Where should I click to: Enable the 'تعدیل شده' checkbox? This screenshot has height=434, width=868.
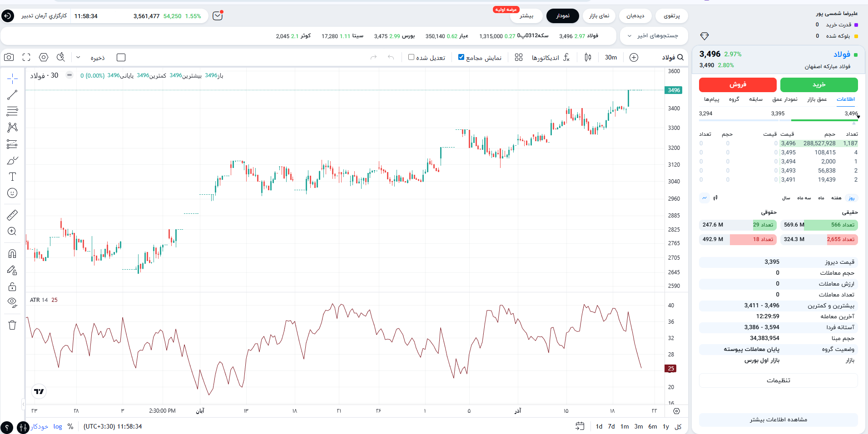411,57
